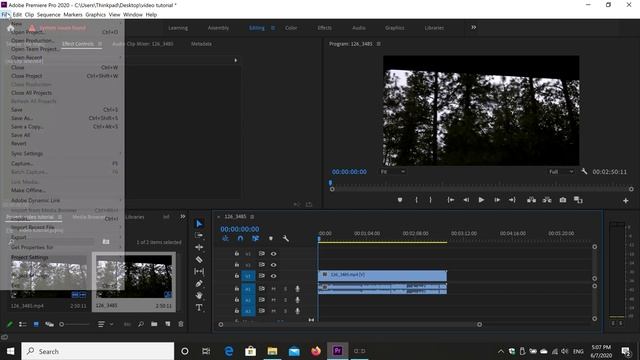The width and height of the screenshot is (640, 360).
Task: Select the Pen tool
Action: (x=199, y=283)
